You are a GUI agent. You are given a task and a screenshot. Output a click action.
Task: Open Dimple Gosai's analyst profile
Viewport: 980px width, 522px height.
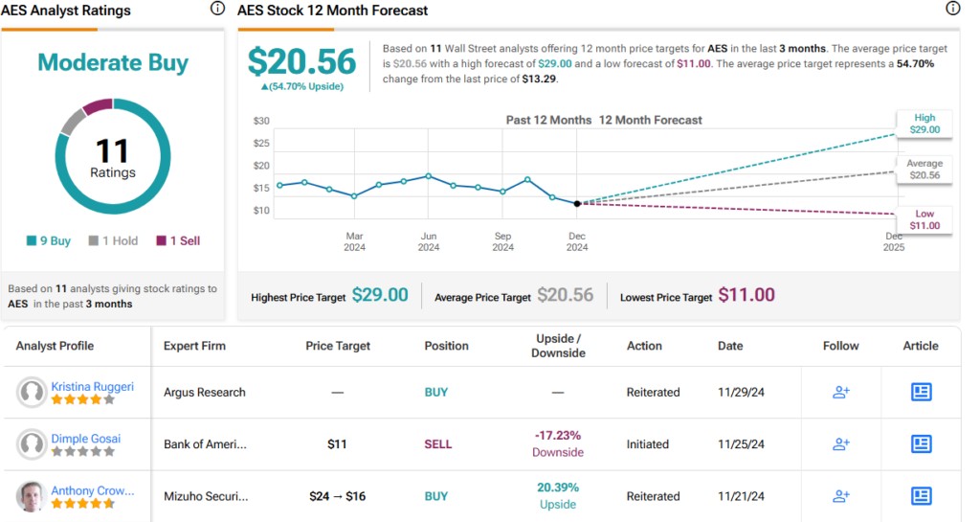[x=86, y=439]
